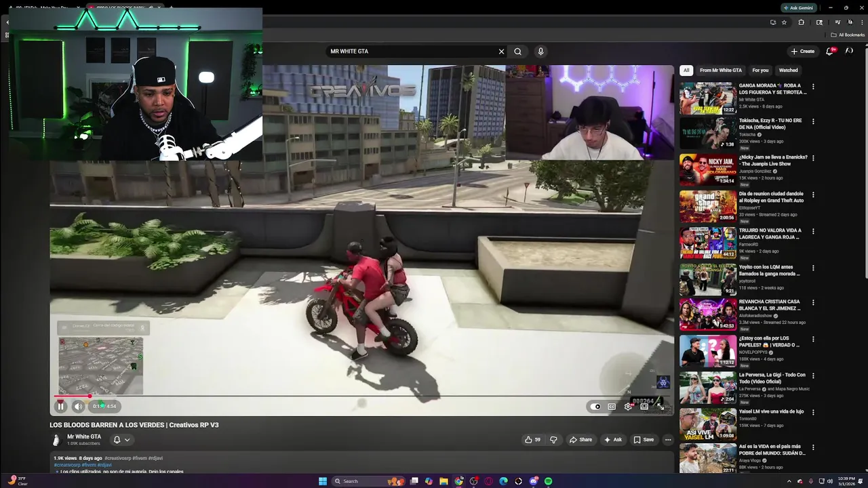Open options for Yoyito con los LQM video

(x=813, y=268)
